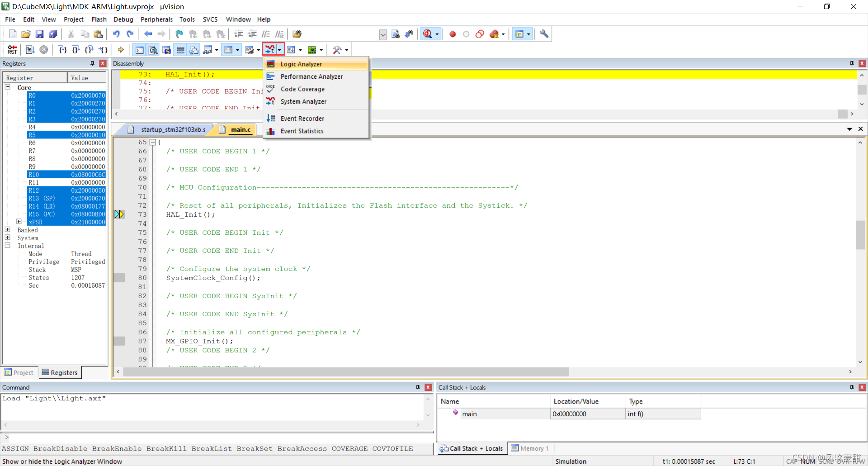The height and width of the screenshot is (466, 868).
Task: Toggle the Memory Windows toolbar button
Action: (229, 50)
